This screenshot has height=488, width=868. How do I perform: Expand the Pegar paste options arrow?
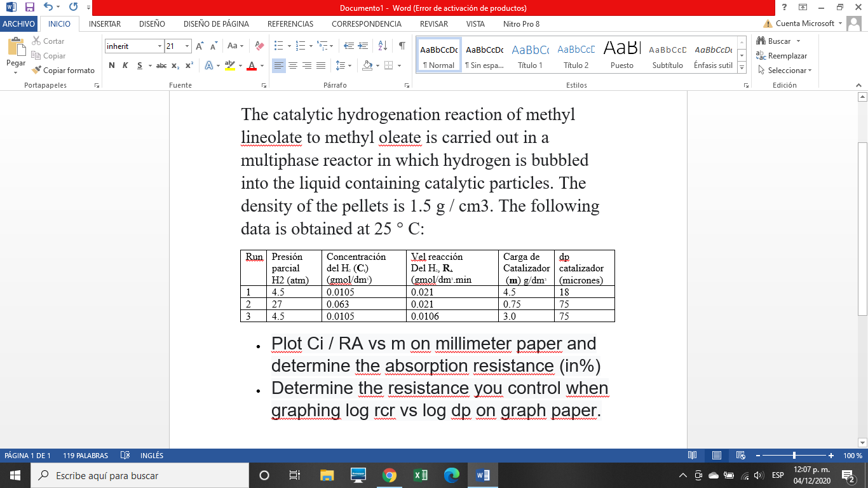[15, 72]
